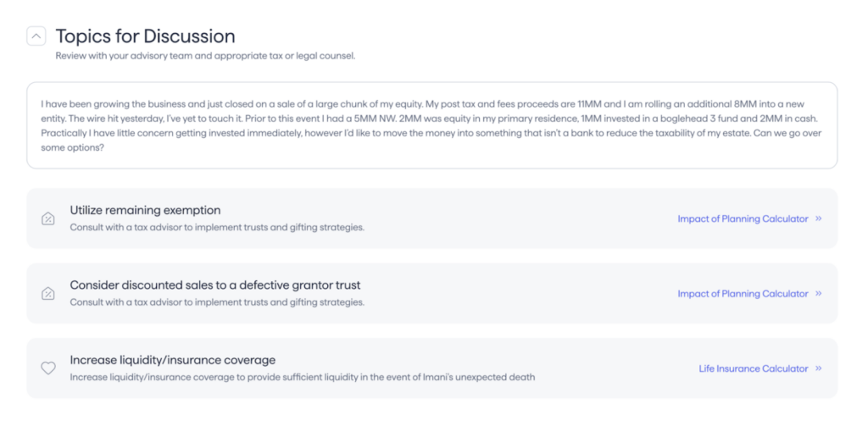Screen dimensions: 868x426
Task: Click the double-chevron arrow in defective grantor trust row
Action: click(x=819, y=293)
